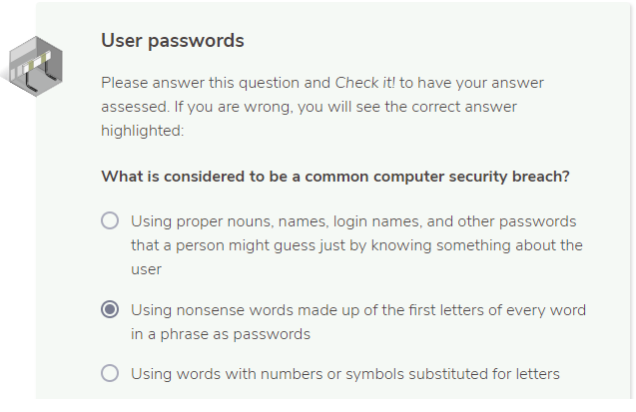
Task: Click 'that a person might guess' line
Action: pos(357,245)
